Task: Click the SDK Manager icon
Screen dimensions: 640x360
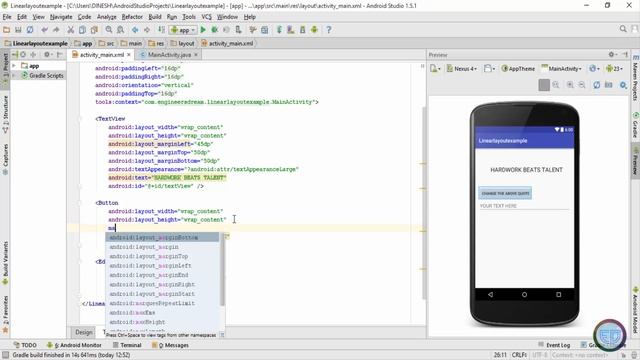Action: (302, 30)
